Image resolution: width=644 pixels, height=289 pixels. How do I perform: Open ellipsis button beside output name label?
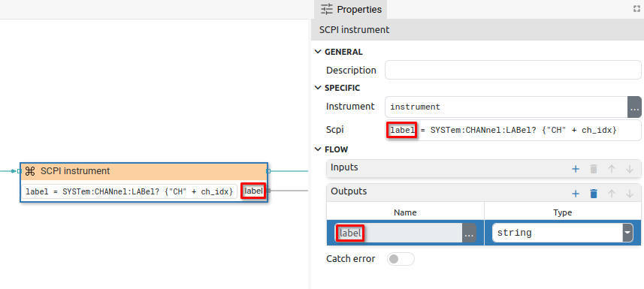click(x=470, y=233)
